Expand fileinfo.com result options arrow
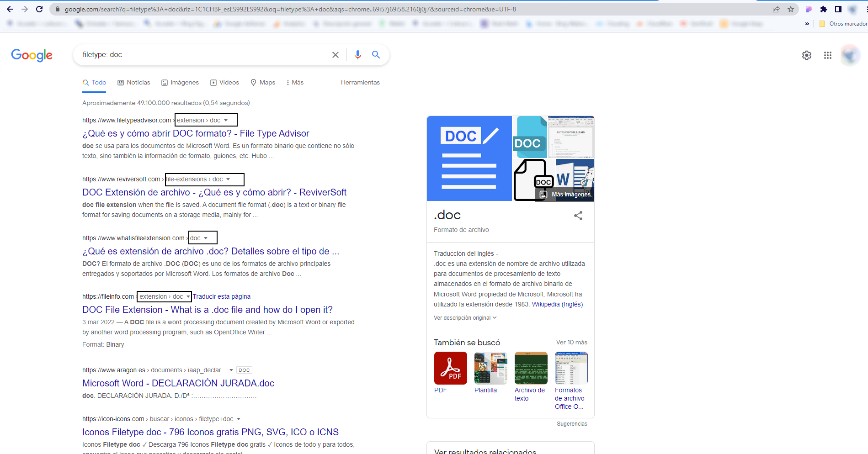Viewport: 868px width, 454px height. (188, 297)
